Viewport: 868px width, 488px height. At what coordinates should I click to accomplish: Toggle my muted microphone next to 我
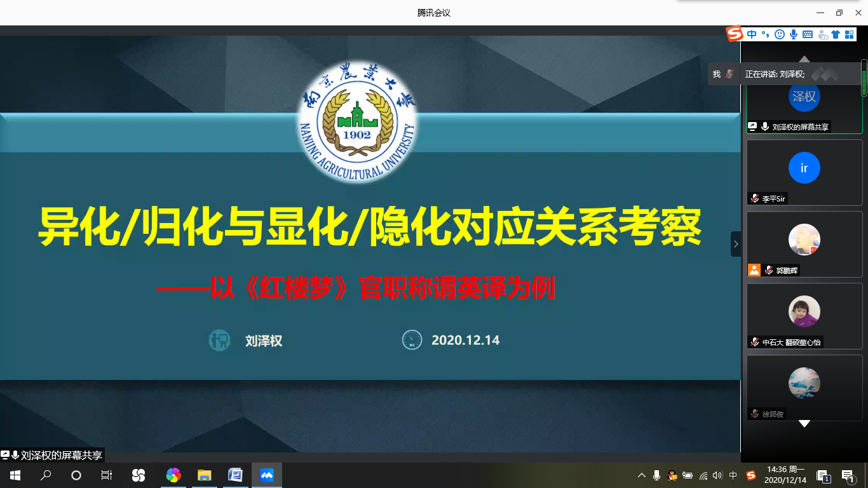click(729, 74)
